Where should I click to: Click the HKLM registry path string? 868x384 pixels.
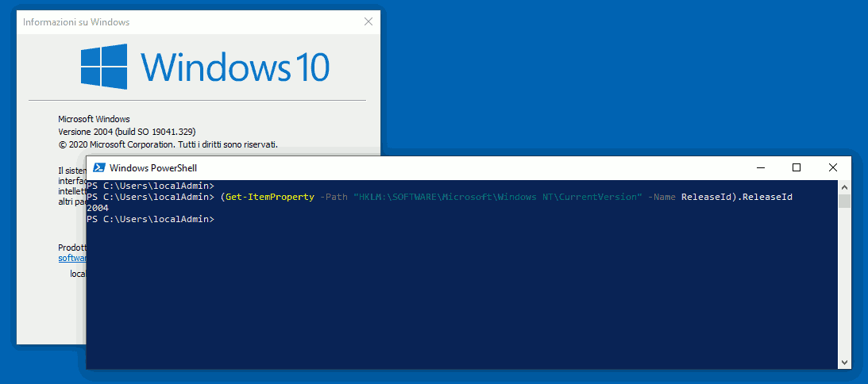click(x=497, y=197)
